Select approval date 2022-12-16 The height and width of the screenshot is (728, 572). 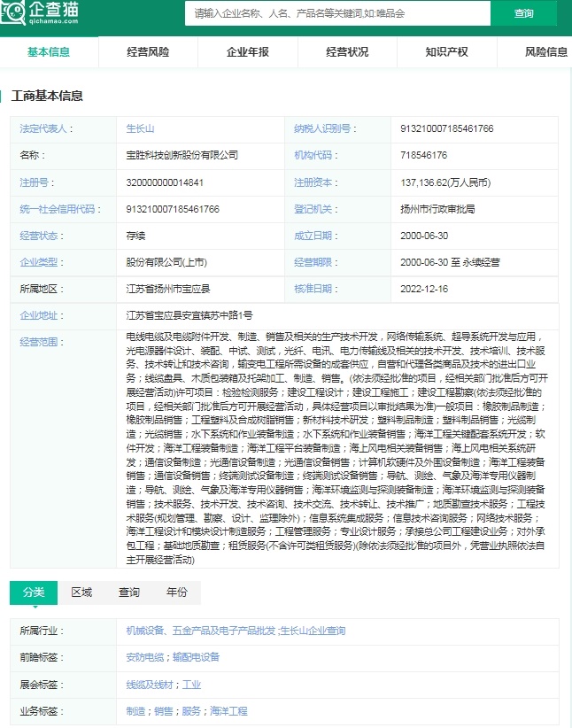coord(424,289)
